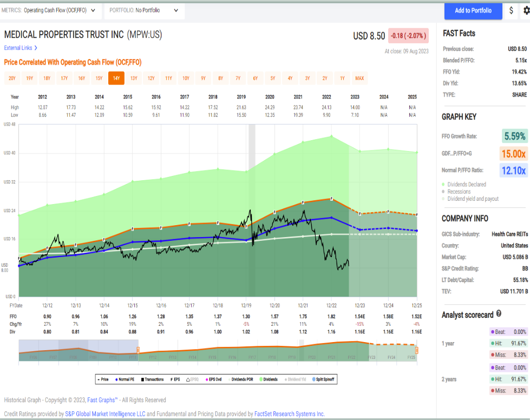The width and height of the screenshot is (530, 420).
Task: Grab the left handle of timeline range slider
Action: [138, 350]
